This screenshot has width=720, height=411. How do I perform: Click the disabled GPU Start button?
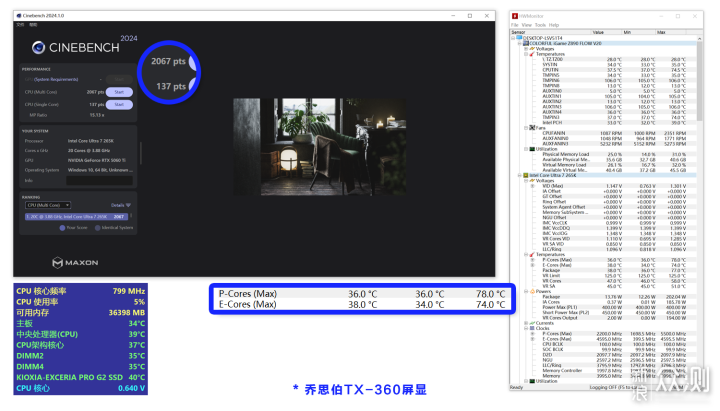(119, 79)
